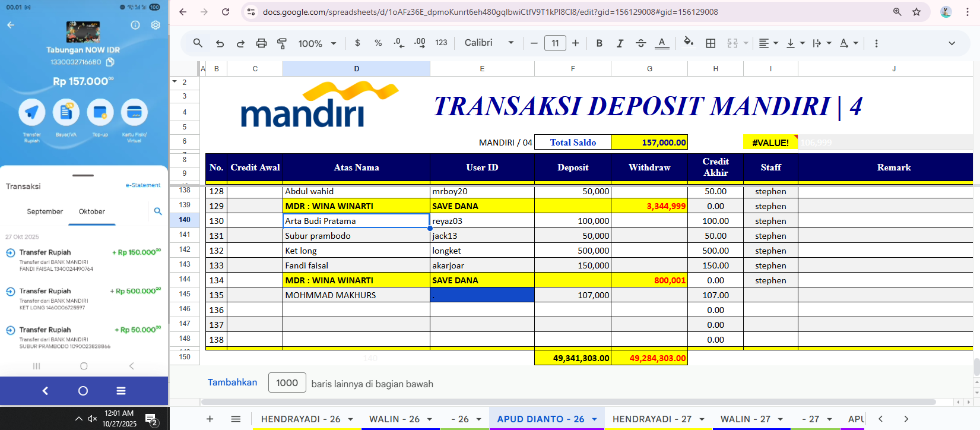Open browser zoom magnifier in address bar

(897, 12)
